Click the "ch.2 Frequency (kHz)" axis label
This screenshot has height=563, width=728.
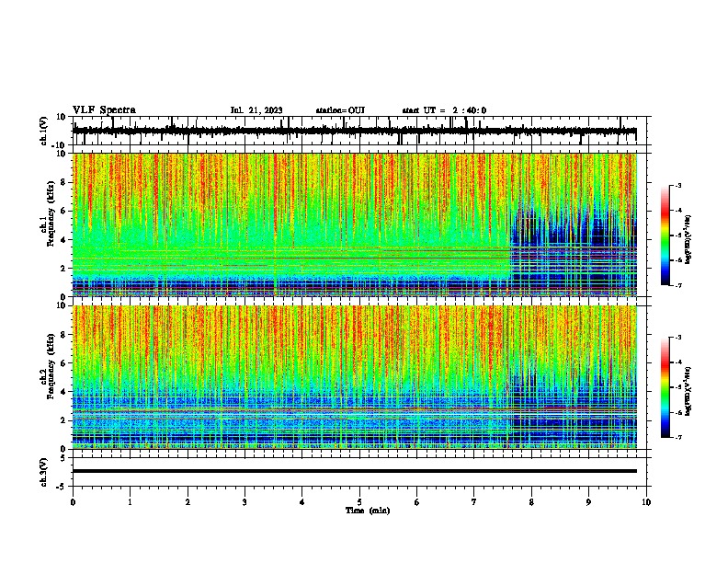[x=48, y=366]
